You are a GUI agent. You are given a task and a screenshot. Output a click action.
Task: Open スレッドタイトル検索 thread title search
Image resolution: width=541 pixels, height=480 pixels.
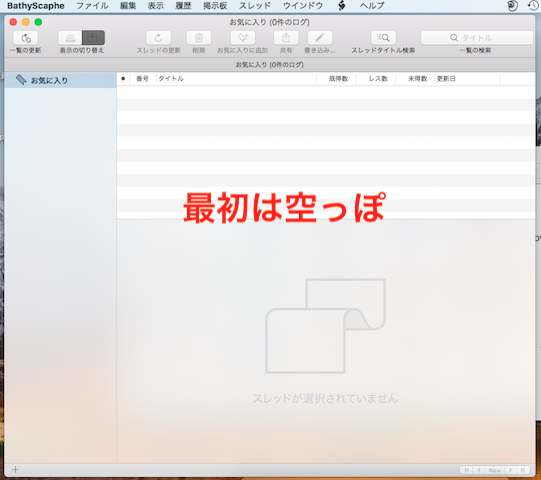pyautogui.click(x=383, y=38)
